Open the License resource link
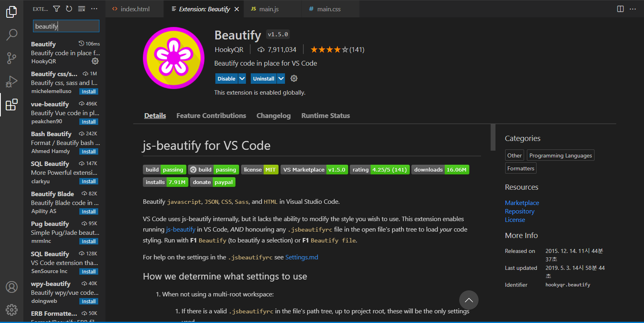This screenshot has height=323, width=644. pyautogui.click(x=515, y=220)
